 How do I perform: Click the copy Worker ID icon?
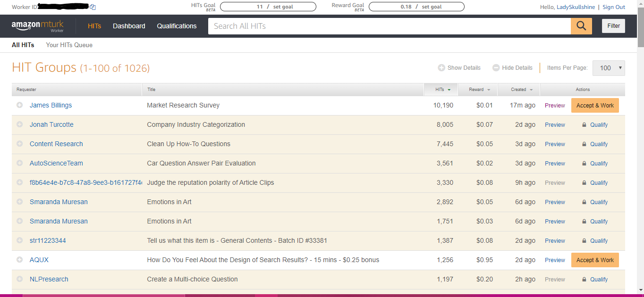pyautogui.click(x=93, y=7)
